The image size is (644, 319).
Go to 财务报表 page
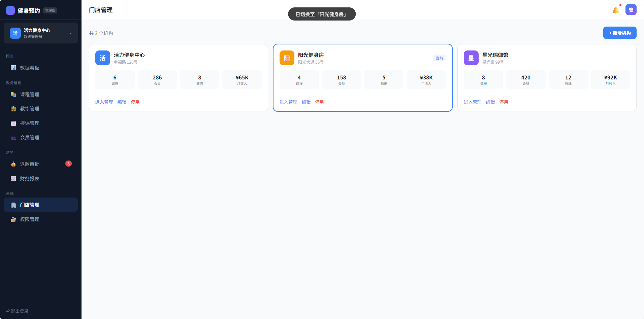[41, 179]
